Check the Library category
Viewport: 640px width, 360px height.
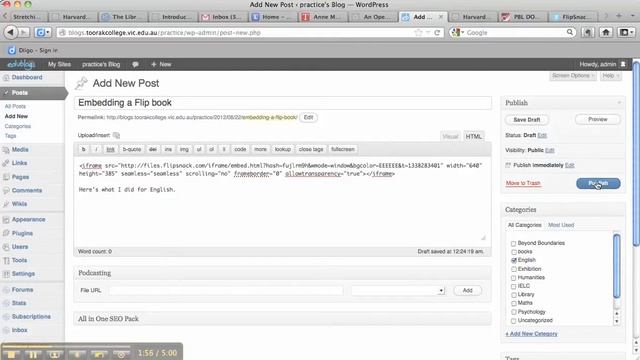click(513, 295)
